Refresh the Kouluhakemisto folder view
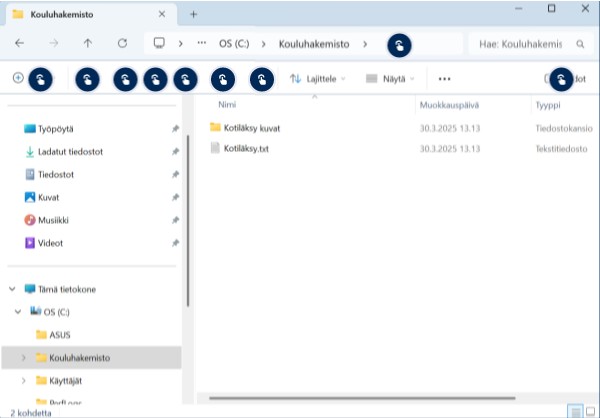This screenshot has width=600, height=418. 122,44
